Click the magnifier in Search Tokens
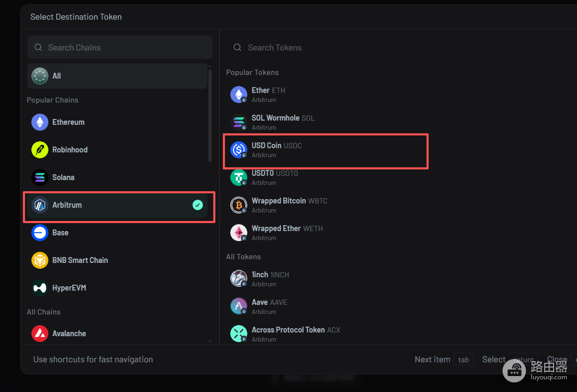 click(x=237, y=47)
